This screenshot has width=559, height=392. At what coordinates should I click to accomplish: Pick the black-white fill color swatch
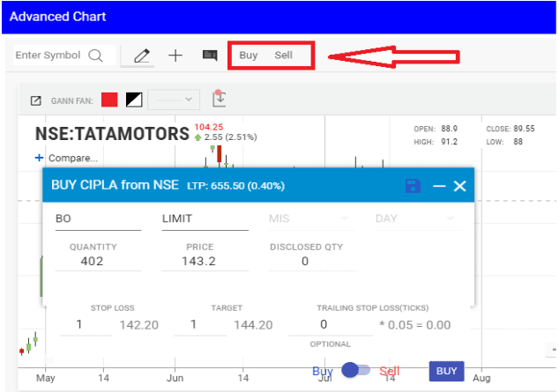(134, 100)
